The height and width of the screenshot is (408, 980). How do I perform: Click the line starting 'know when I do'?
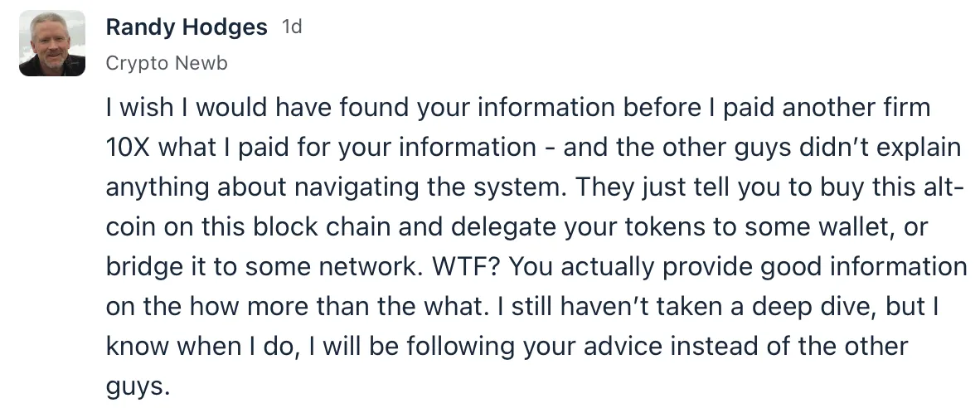coord(507,347)
